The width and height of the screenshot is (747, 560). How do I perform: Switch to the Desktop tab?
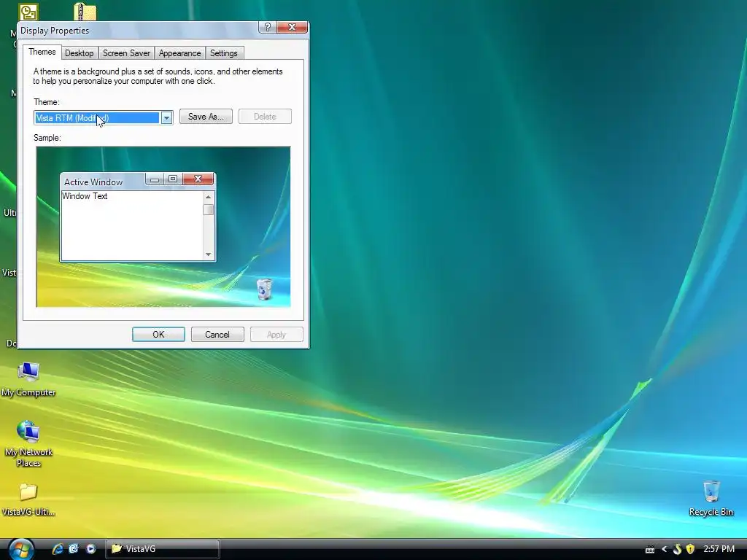pos(79,53)
